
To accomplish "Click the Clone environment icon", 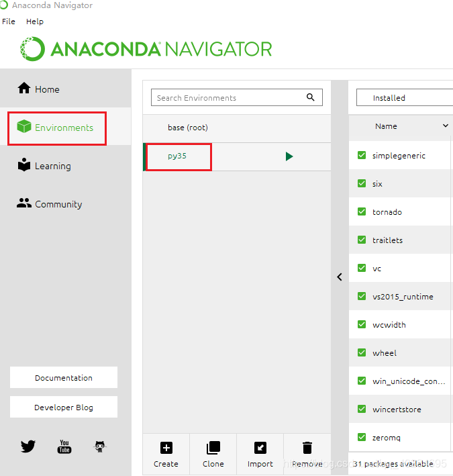I will click(x=213, y=448).
